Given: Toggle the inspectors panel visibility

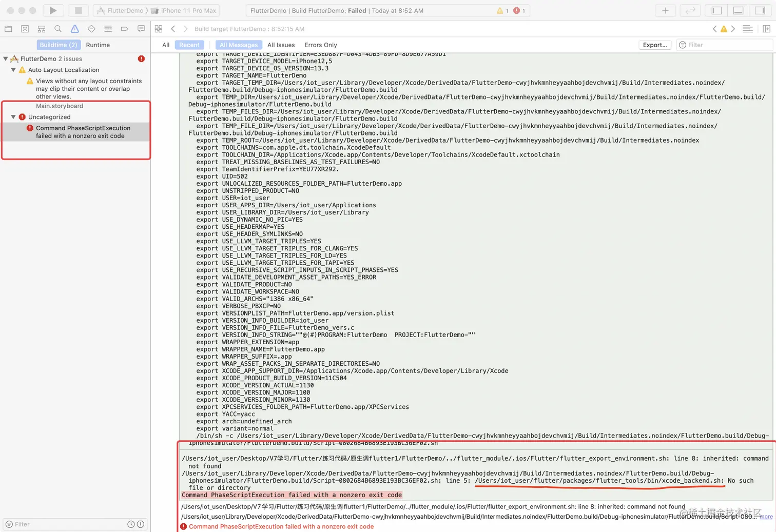Looking at the screenshot, I should click(760, 10).
